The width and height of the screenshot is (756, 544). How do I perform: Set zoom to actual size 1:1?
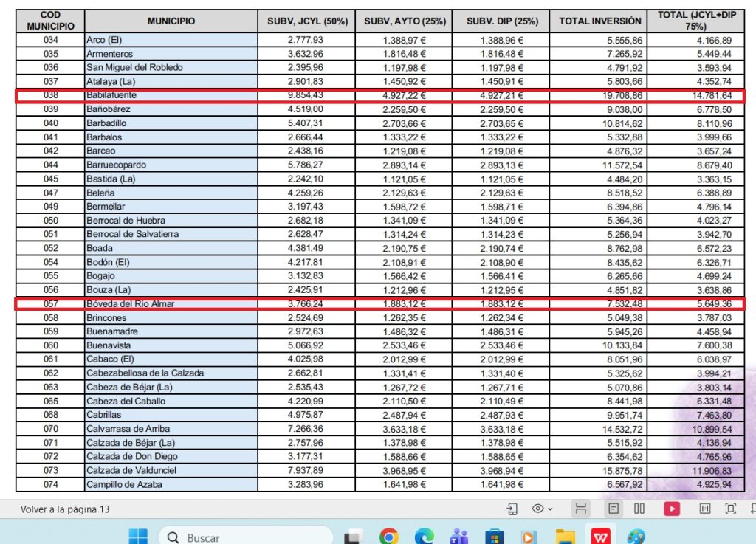coord(705,509)
